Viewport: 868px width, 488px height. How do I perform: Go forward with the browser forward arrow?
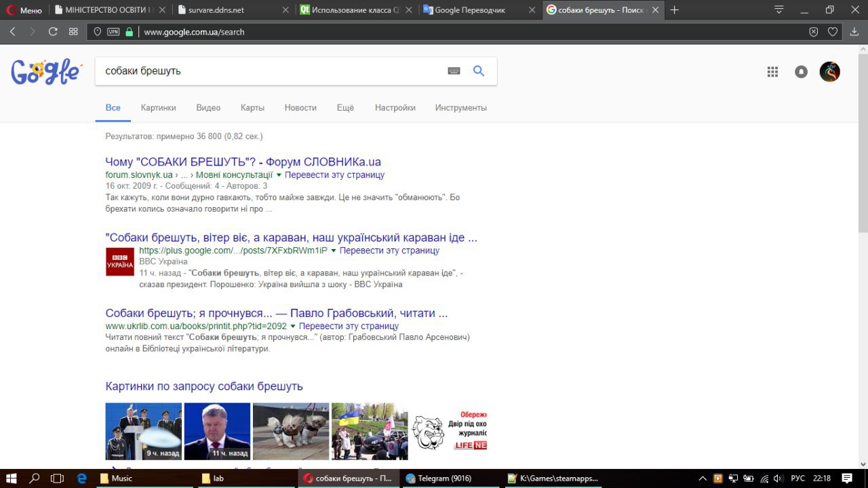tap(33, 32)
